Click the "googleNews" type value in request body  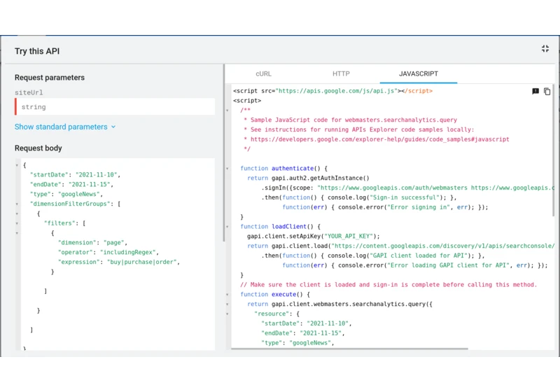coord(79,194)
